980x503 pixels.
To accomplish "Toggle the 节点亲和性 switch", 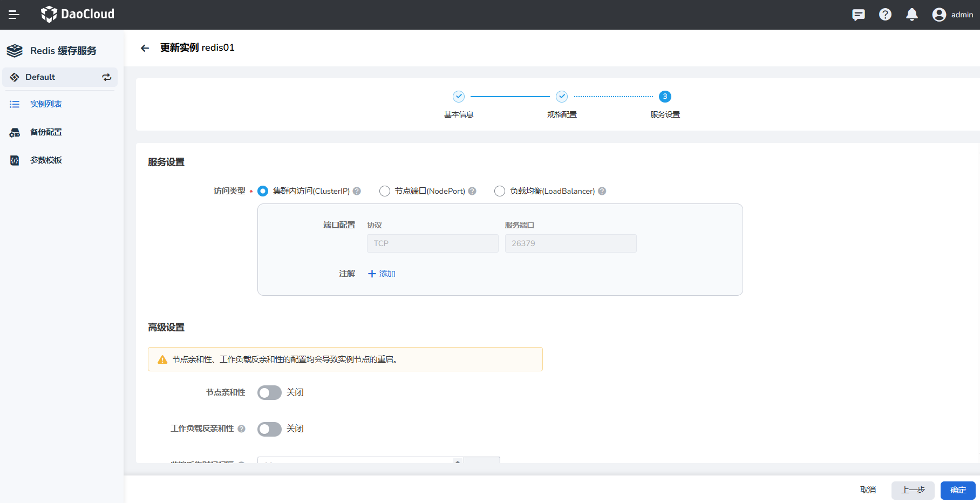I will click(x=269, y=393).
